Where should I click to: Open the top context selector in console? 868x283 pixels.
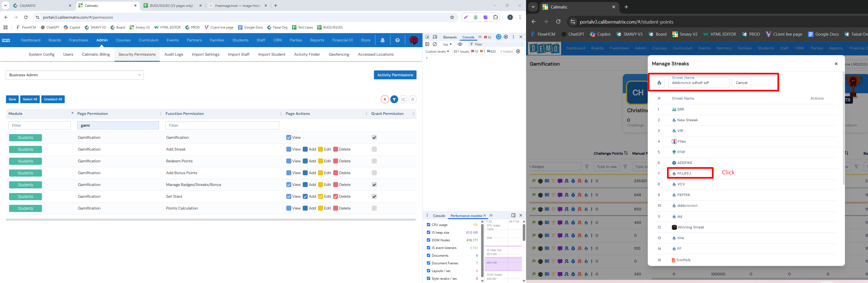point(447,44)
